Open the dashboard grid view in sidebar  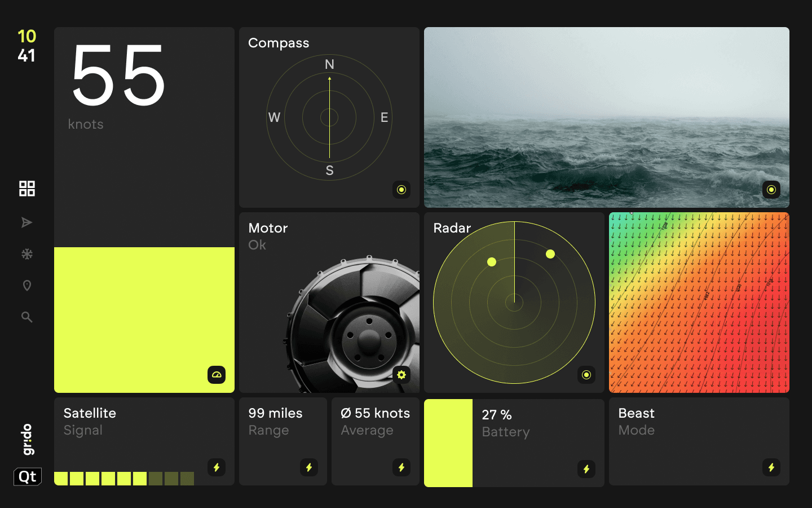(x=27, y=189)
